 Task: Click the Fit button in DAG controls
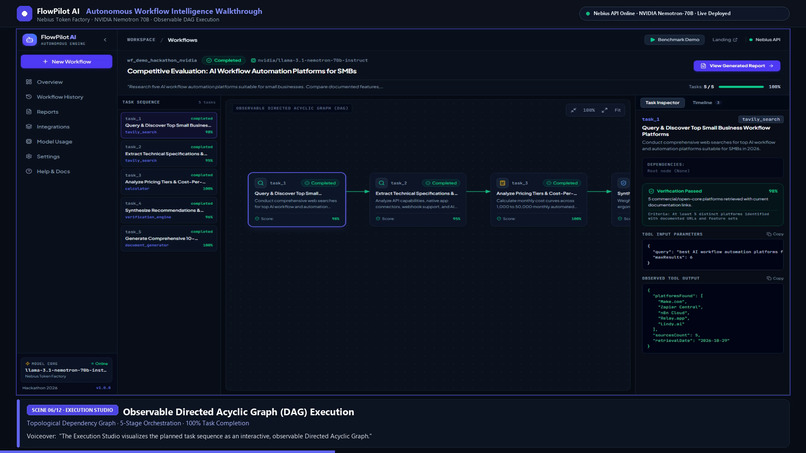[617, 110]
